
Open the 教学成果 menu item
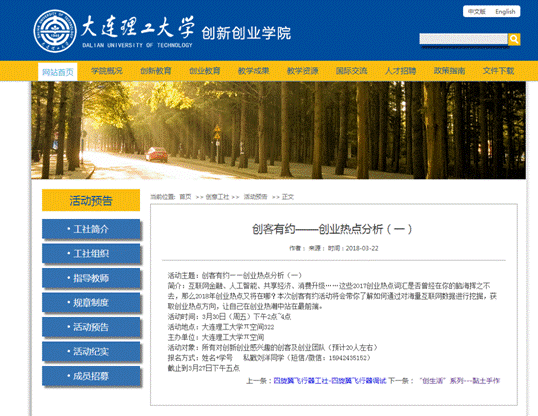[x=254, y=71]
